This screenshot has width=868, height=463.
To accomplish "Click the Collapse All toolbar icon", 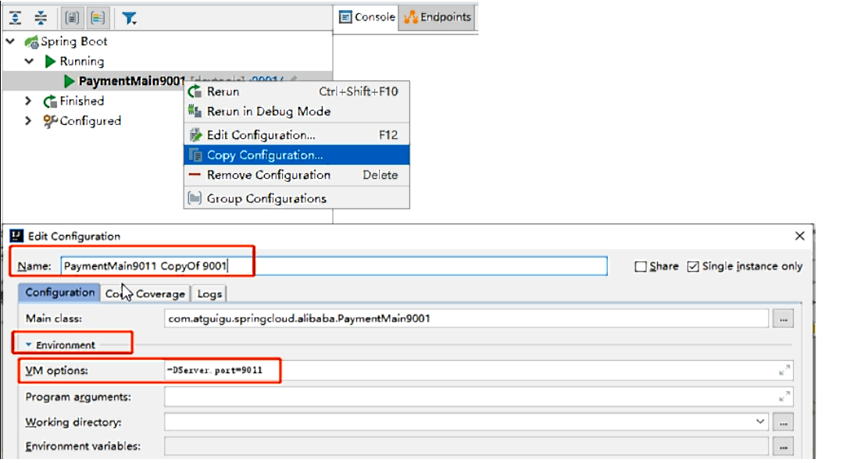I will coord(41,18).
